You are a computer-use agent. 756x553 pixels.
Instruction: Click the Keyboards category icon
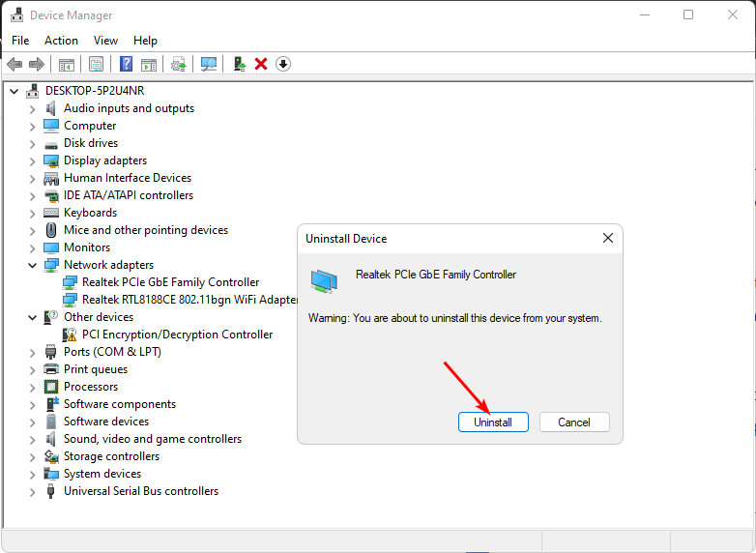coord(51,213)
